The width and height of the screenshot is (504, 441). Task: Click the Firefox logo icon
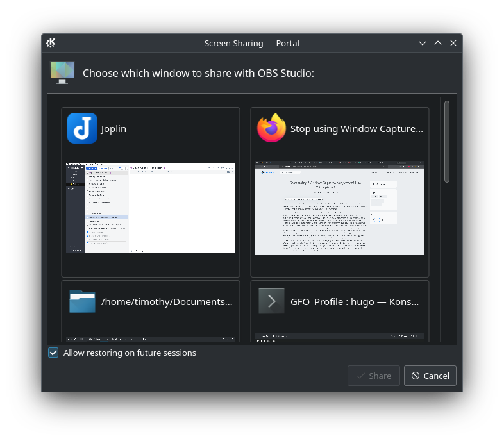(x=271, y=128)
